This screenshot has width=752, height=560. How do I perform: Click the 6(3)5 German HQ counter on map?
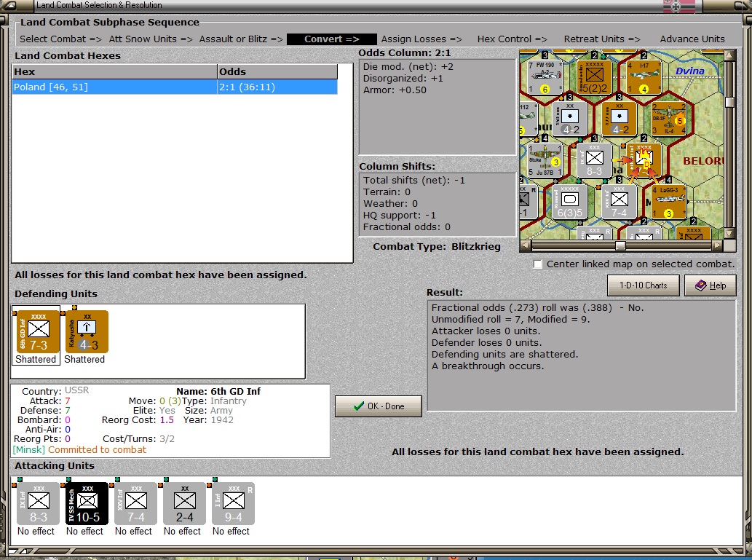pos(570,202)
